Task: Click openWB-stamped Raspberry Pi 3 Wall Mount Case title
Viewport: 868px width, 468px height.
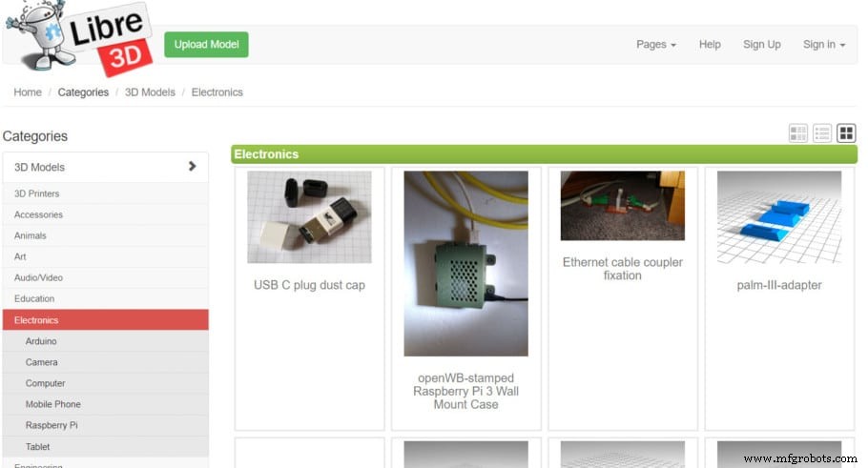Action: [x=466, y=391]
